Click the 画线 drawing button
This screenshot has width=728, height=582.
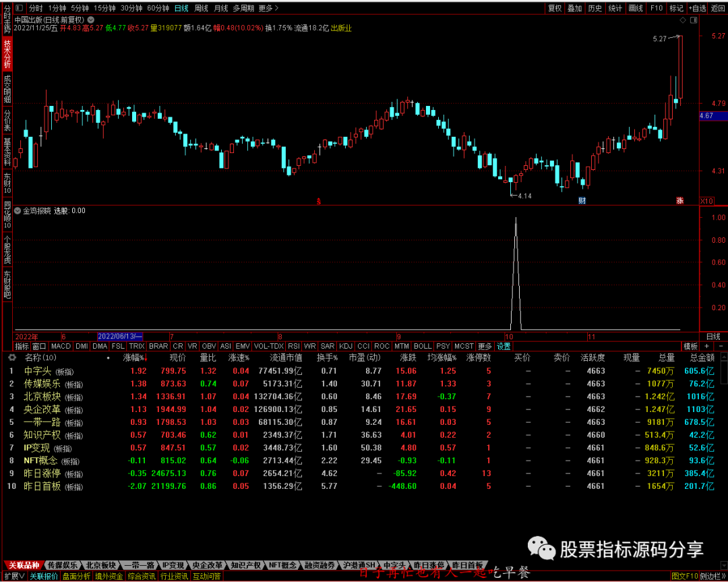click(636, 8)
